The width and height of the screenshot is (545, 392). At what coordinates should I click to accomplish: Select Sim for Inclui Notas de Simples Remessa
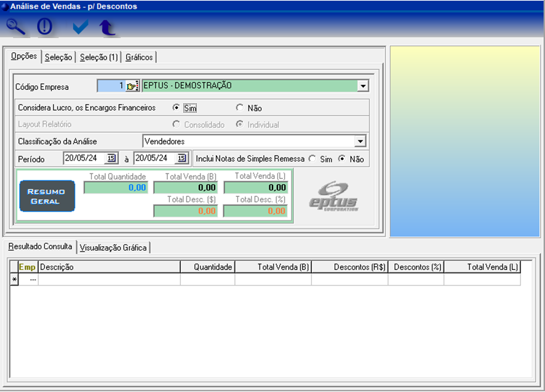[x=312, y=159]
